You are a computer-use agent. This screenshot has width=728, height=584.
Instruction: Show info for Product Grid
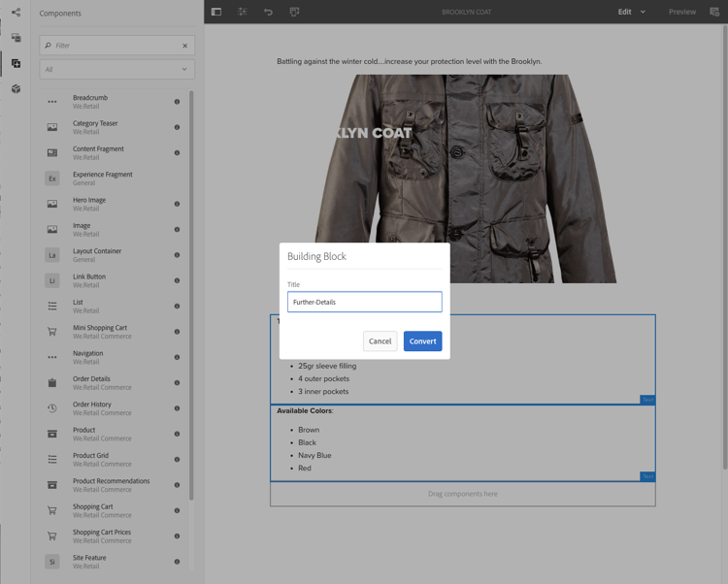pos(177,459)
